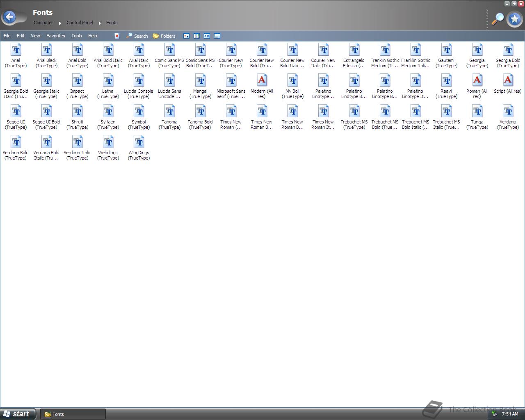This screenshot has width=525, height=420.
Task: Click the Search toolbar button
Action: point(137,36)
